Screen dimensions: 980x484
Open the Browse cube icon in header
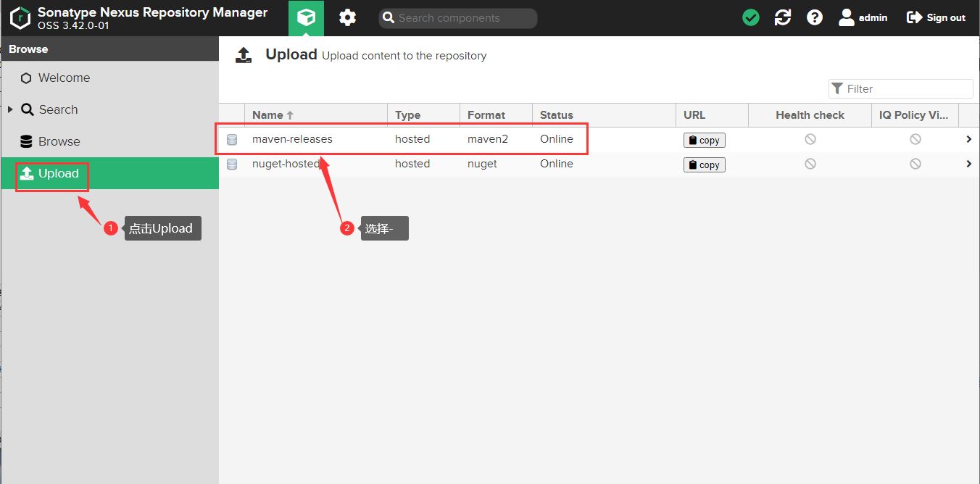pyautogui.click(x=306, y=17)
